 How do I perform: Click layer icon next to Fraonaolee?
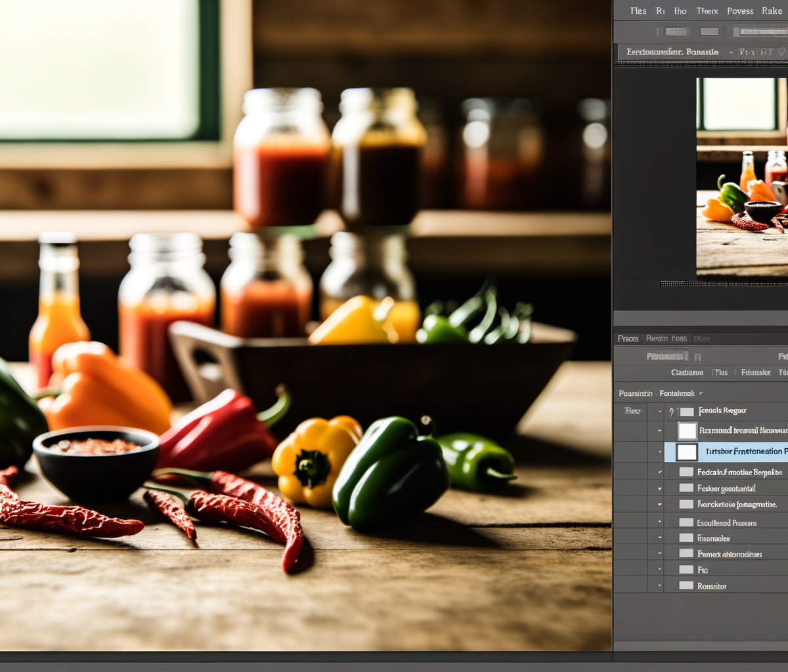pyautogui.click(x=686, y=538)
